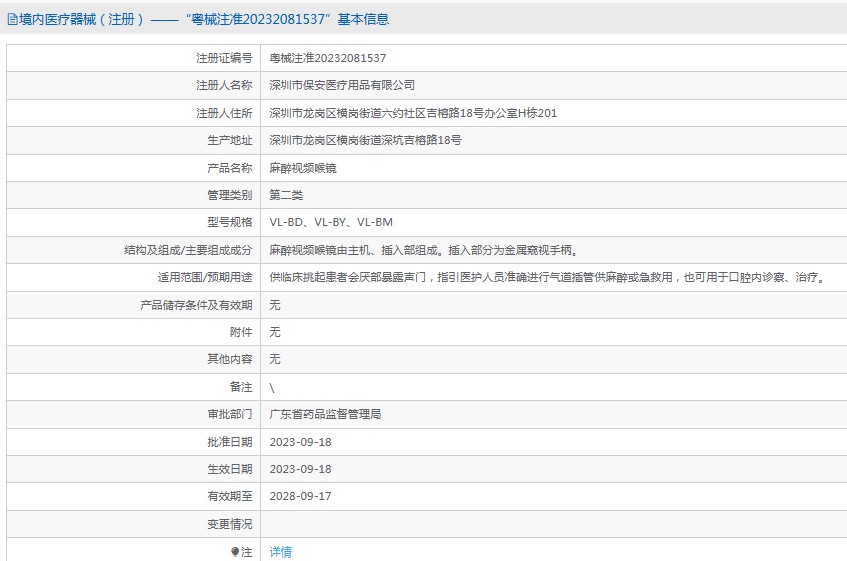Click the 型号规格 label
The image size is (847, 561).
230,222
